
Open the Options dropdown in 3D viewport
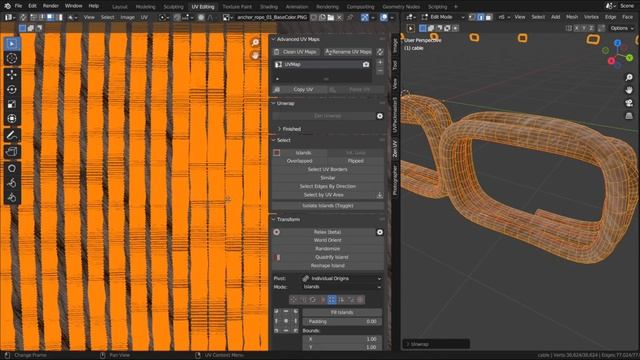point(622,28)
